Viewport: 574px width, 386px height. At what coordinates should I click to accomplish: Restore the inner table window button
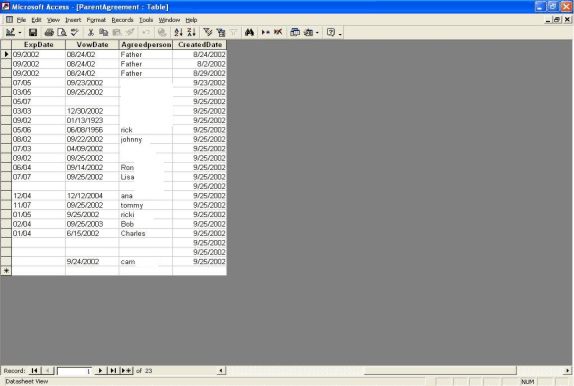557,20
